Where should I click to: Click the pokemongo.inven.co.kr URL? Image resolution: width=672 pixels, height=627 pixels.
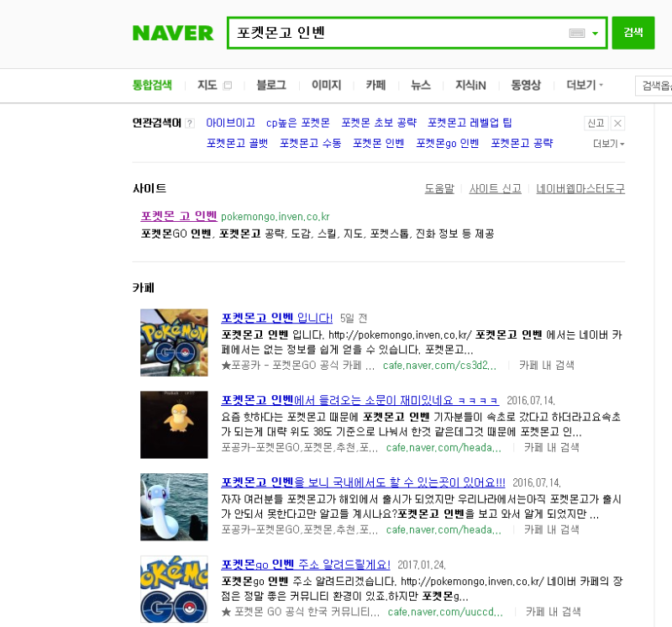click(x=276, y=217)
